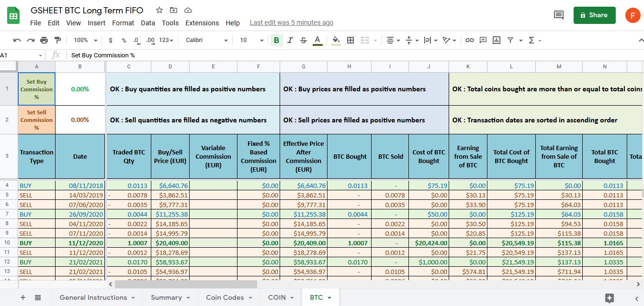Open the Help menu

coord(232,23)
